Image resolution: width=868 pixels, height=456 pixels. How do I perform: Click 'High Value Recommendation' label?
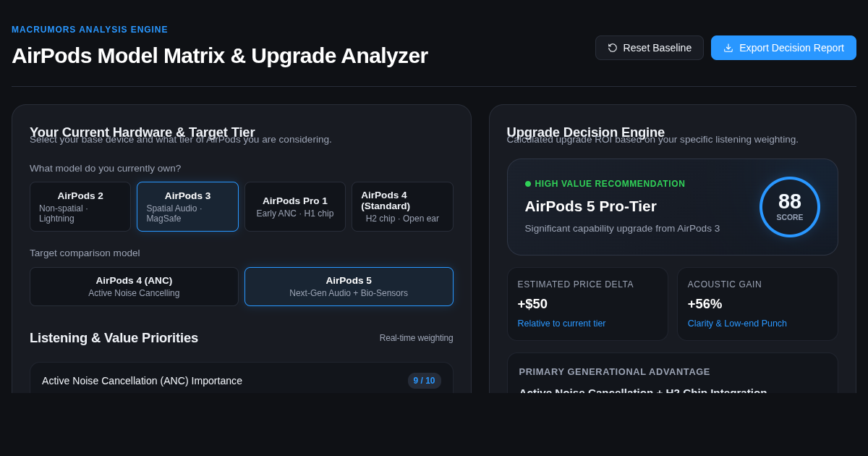click(x=610, y=184)
